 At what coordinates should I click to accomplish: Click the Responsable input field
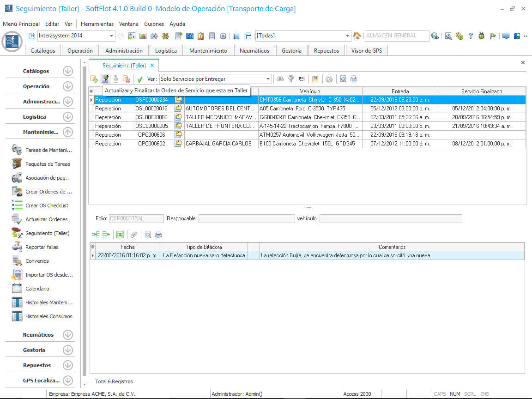pyautogui.click(x=247, y=218)
